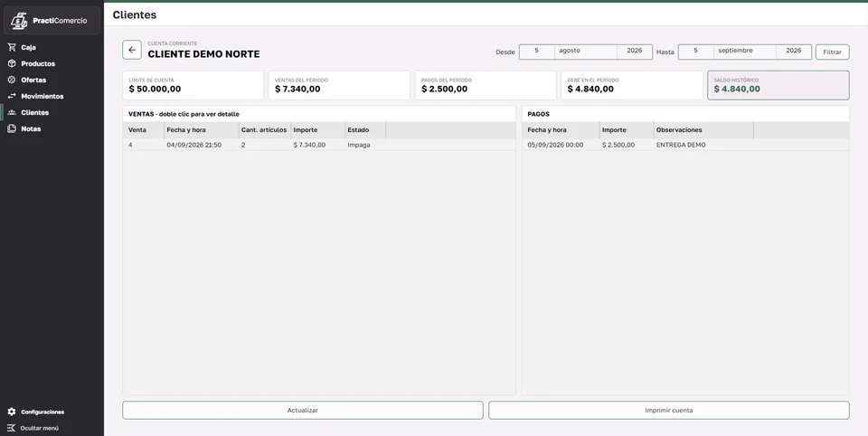Screen dimensions: 868x436
Task: Click the Ventas del período card
Action: pos(339,85)
